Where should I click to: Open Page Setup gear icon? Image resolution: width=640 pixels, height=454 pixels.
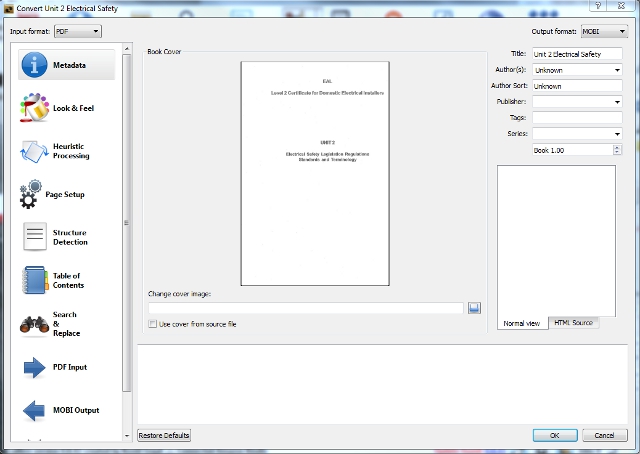(30, 194)
